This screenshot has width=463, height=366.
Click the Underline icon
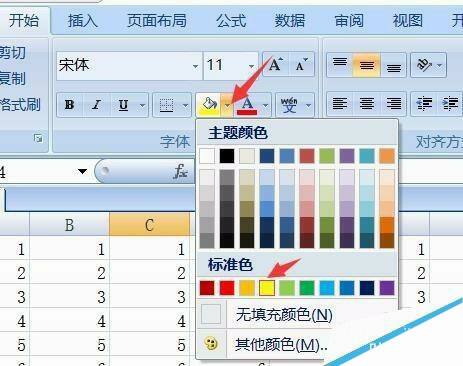124,105
